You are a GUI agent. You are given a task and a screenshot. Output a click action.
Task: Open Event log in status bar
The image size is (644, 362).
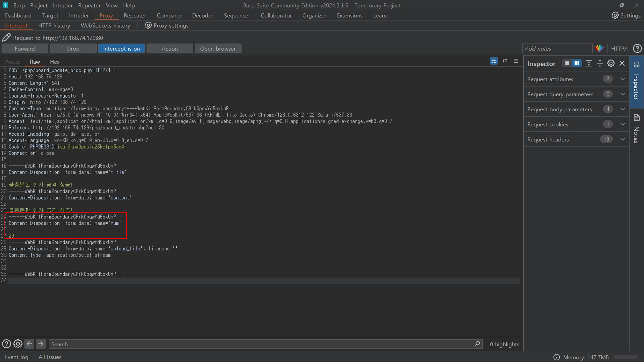pyautogui.click(x=17, y=357)
